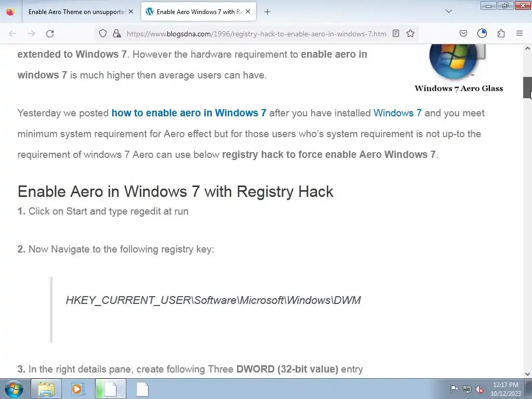Open Windows Explorer from the taskbar
This screenshot has height=399, width=532.
(46, 389)
